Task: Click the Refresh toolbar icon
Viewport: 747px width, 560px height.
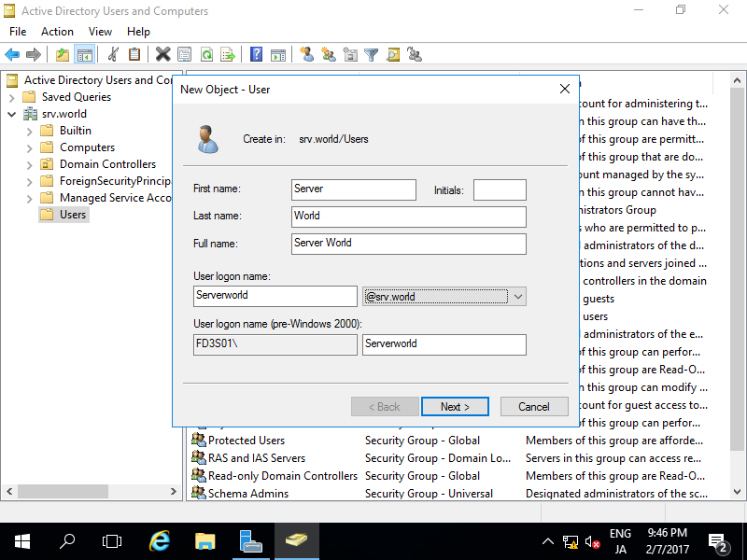Action: [206, 53]
